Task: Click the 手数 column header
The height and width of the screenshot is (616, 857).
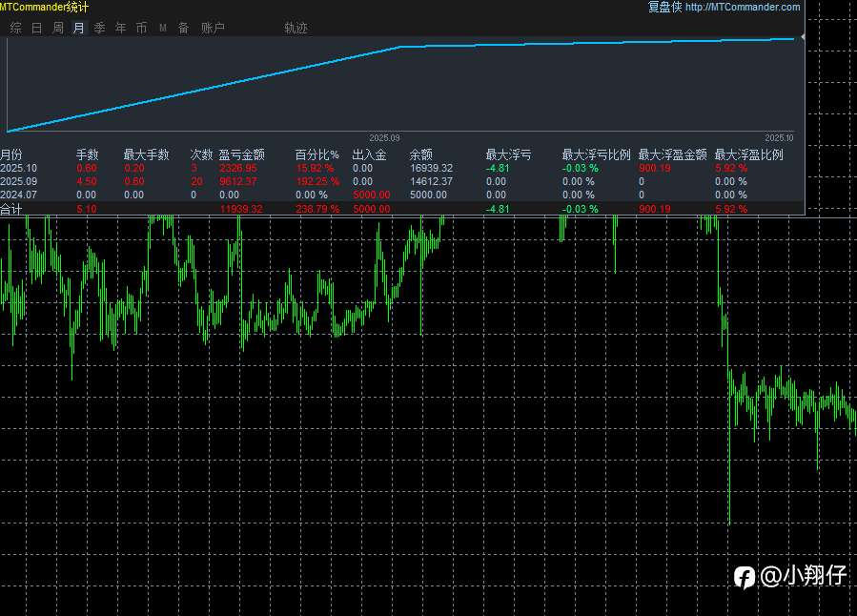Action: click(x=87, y=154)
